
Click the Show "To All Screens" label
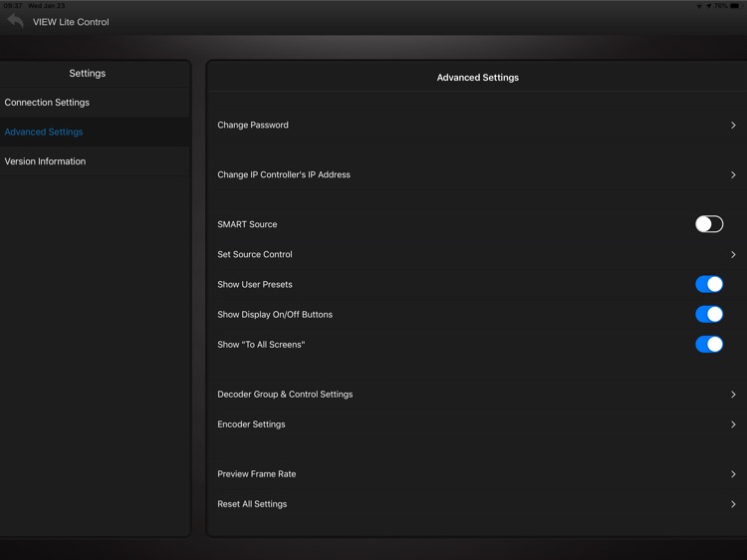pyautogui.click(x=261, y=345)
